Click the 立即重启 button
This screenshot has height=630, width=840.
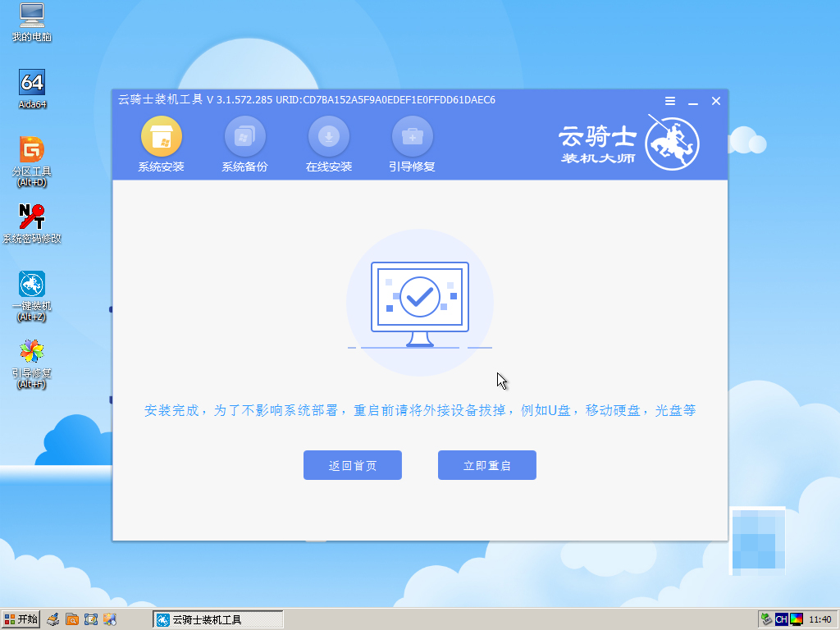(487, 465)
